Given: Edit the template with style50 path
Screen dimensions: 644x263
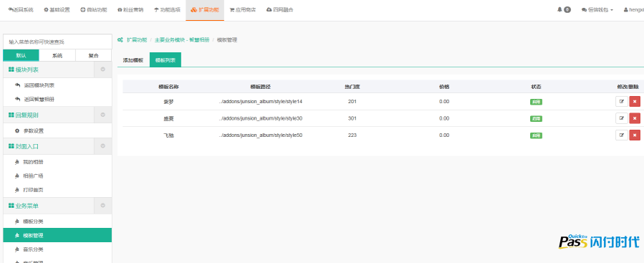Looking at the screenshot, I should (621, 135).
